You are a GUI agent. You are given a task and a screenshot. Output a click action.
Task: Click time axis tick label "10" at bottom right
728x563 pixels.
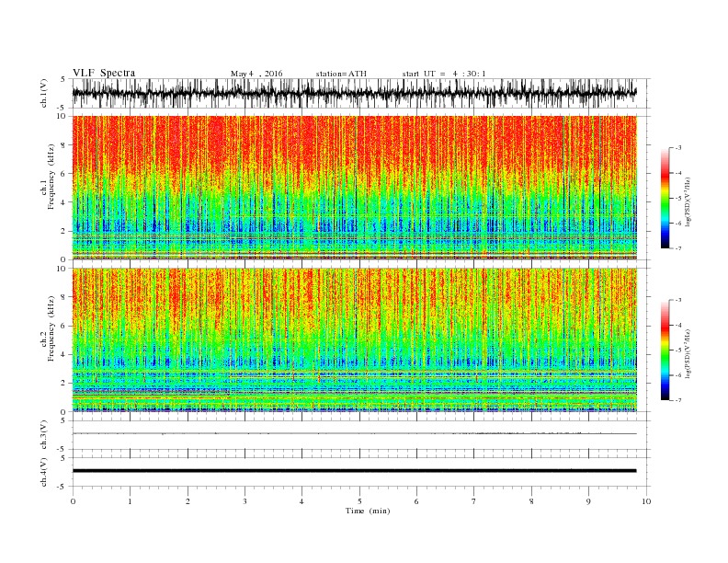coord(646,501)
